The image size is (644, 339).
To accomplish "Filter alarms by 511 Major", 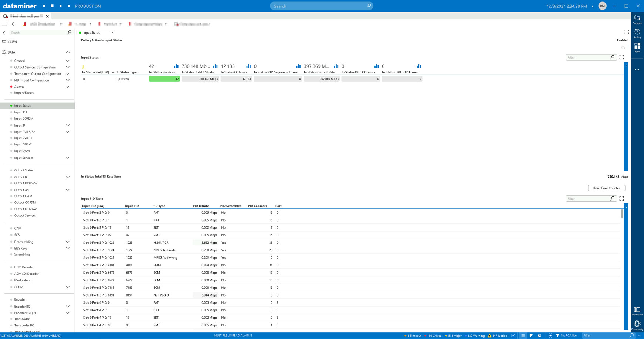I will (x=453, y=336).
